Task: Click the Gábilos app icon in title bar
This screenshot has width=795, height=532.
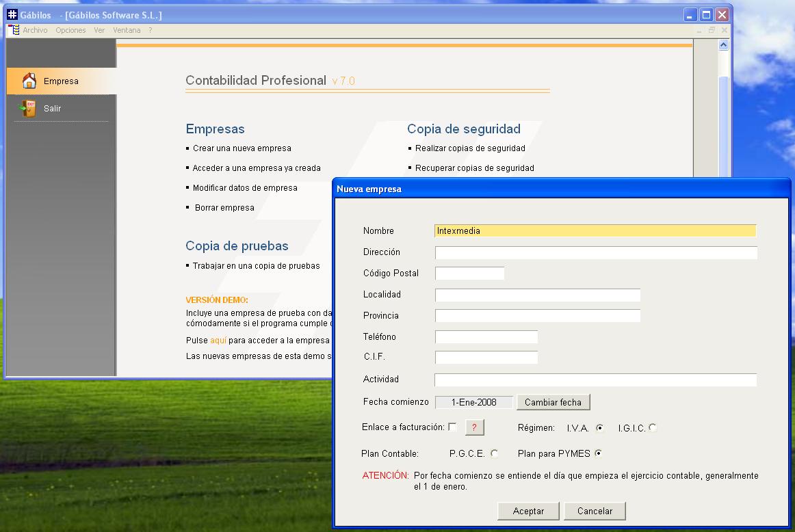Action: coord(12,14)
